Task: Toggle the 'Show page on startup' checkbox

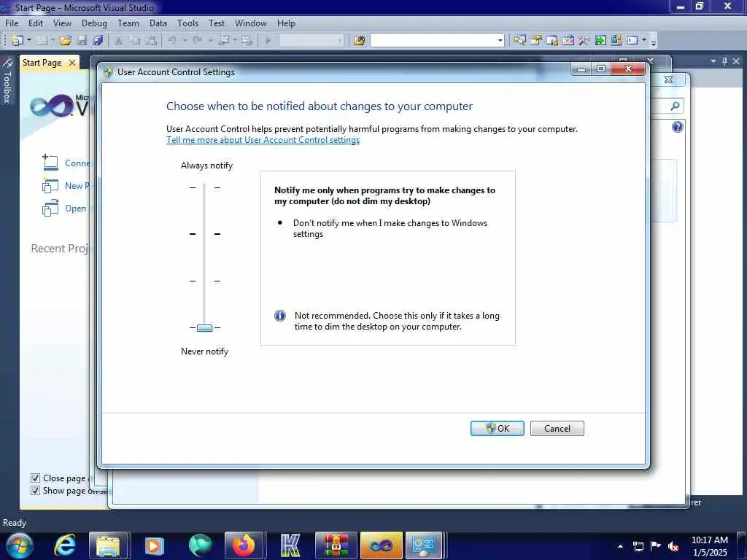Action: point(35,491)
